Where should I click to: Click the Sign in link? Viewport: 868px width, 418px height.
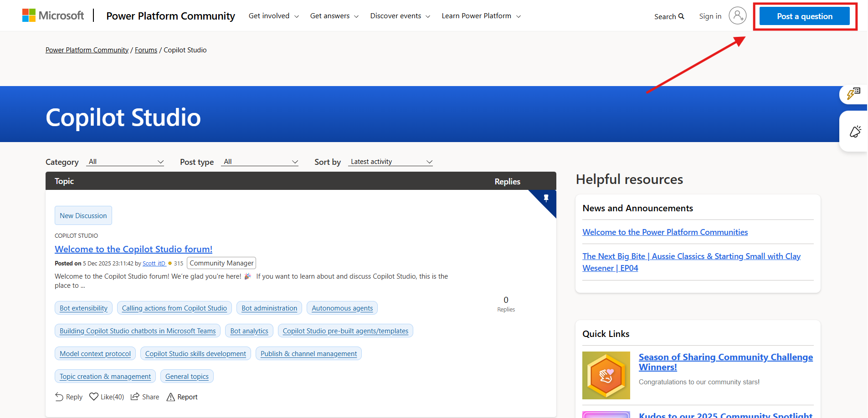(x=710, y=16)
